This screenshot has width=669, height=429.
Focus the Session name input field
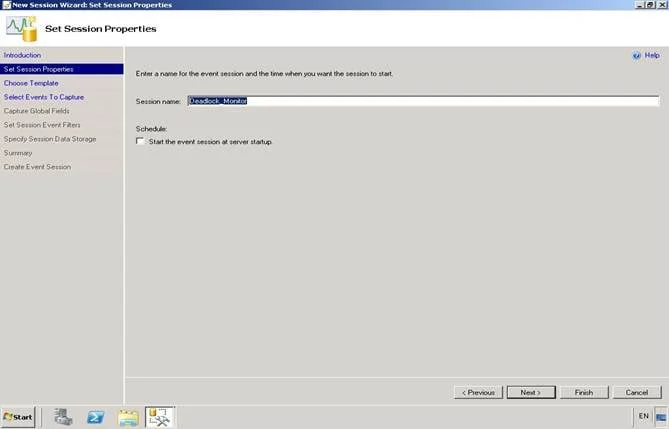424,101
